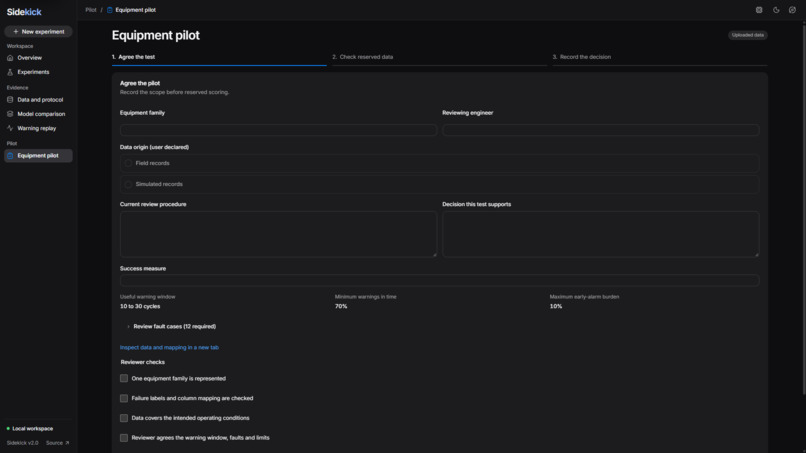Click the Warning replay pulse icon
The height and width of the screenshot is (453, 806).
click(x=10, y=129)
